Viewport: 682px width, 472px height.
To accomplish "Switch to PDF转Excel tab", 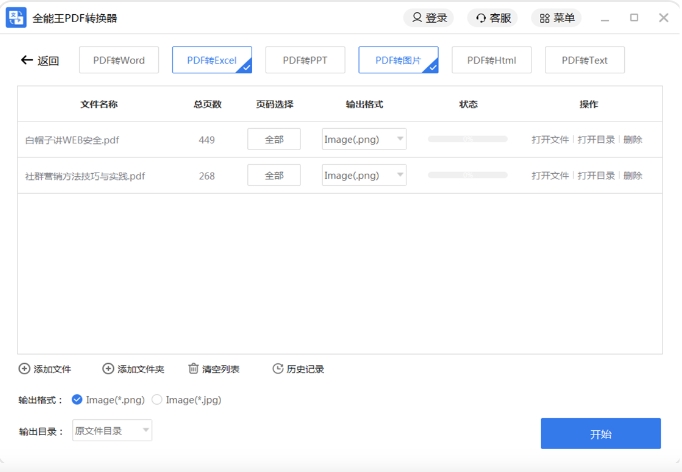I will click(212, 60).
